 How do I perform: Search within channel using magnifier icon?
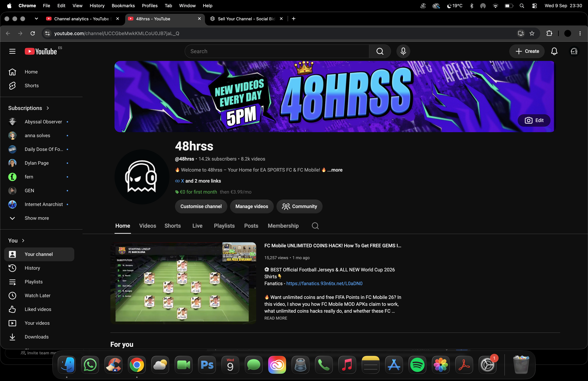315,226
